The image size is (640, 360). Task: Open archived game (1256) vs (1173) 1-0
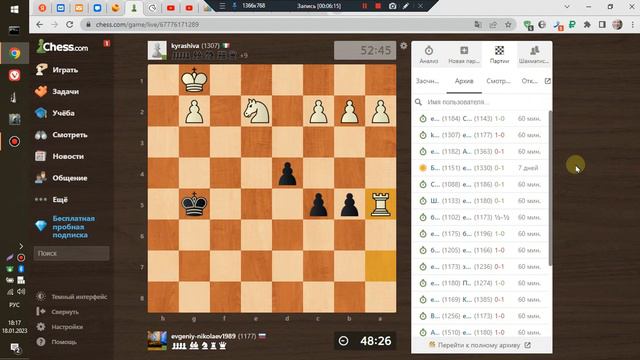[480, 316]
